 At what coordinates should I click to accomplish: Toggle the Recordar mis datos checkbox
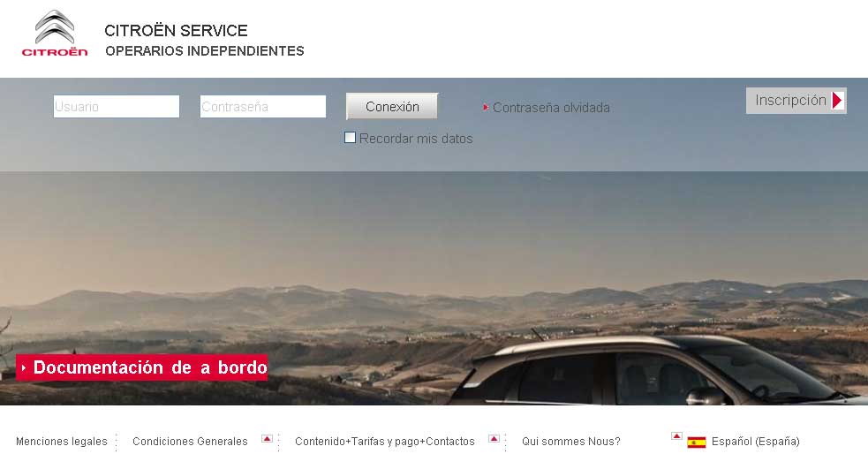(350, 137)
